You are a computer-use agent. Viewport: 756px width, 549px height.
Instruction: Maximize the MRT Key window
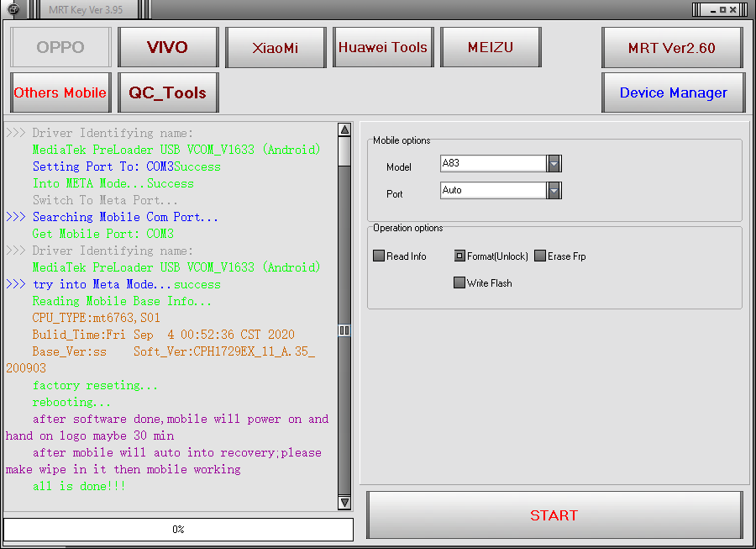tap(722, 9)
